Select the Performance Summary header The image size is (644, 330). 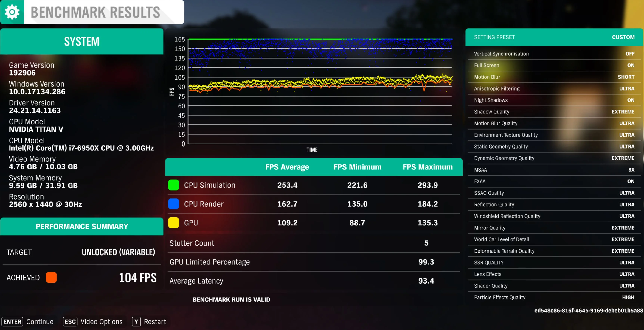point(82,226)
